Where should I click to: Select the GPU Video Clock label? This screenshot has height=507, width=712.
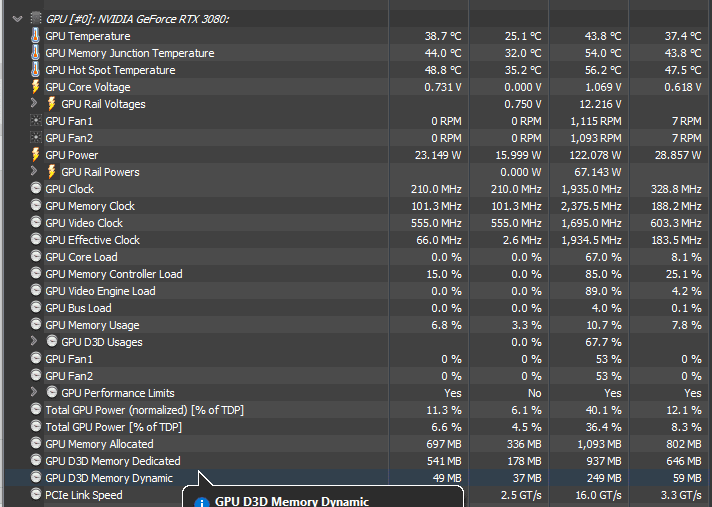click(84, 223)
